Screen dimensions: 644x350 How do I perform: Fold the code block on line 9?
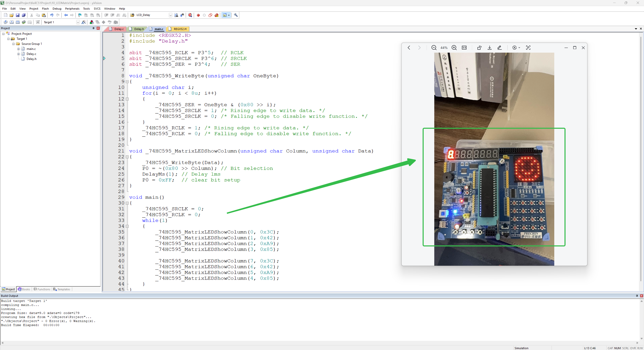pyautogui.click(x=127, y=81)
